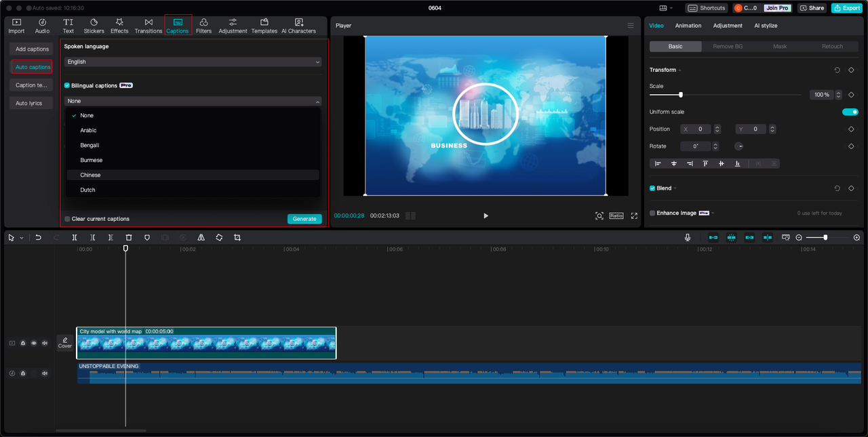Image resolution: width=868 pixels, height=437 pixels.
Task: Open full screen player view
Action: click(x=634, y=215)
